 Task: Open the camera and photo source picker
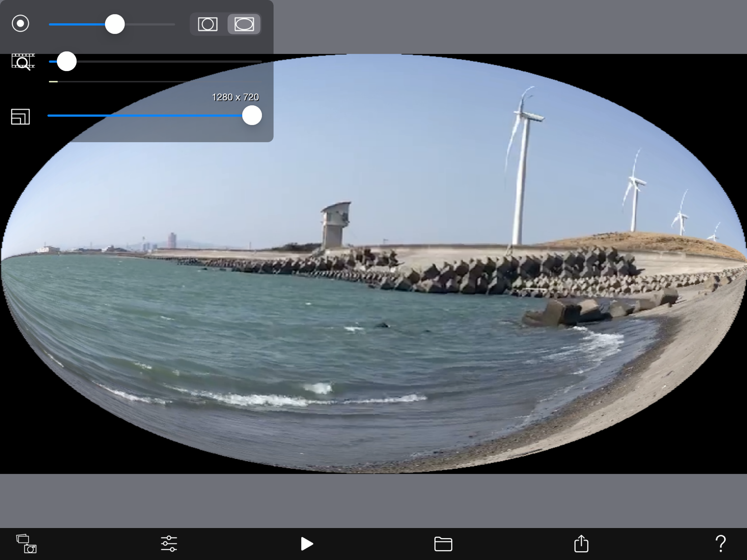coord(26,544)
